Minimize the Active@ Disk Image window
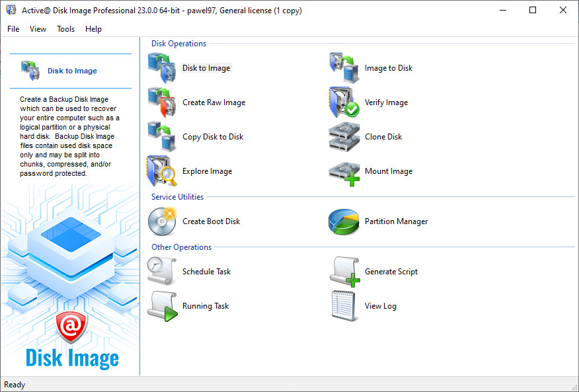The width and height of the screenshot is (579, 392). pos(502,10)
